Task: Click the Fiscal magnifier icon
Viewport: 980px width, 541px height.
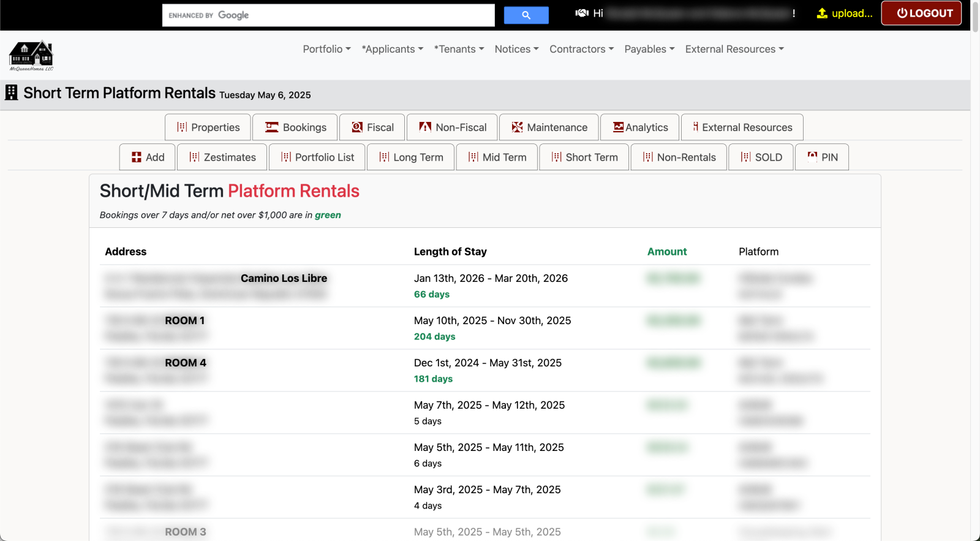Action: click(x=357, y=127)
